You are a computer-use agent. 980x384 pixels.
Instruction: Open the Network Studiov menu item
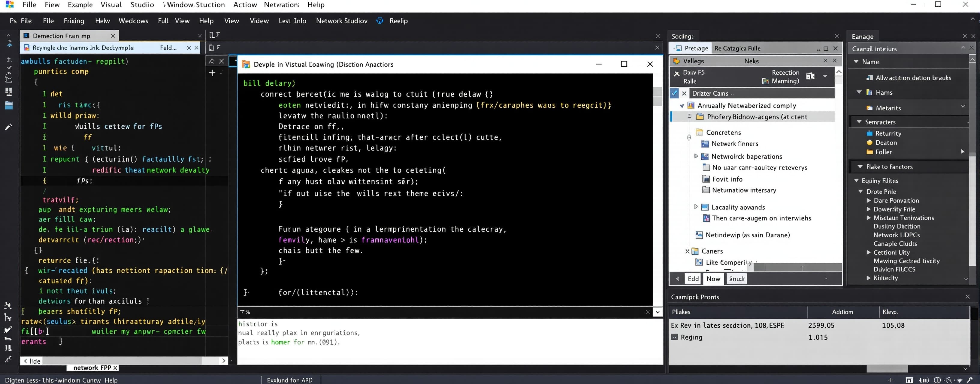coord(342,20)
